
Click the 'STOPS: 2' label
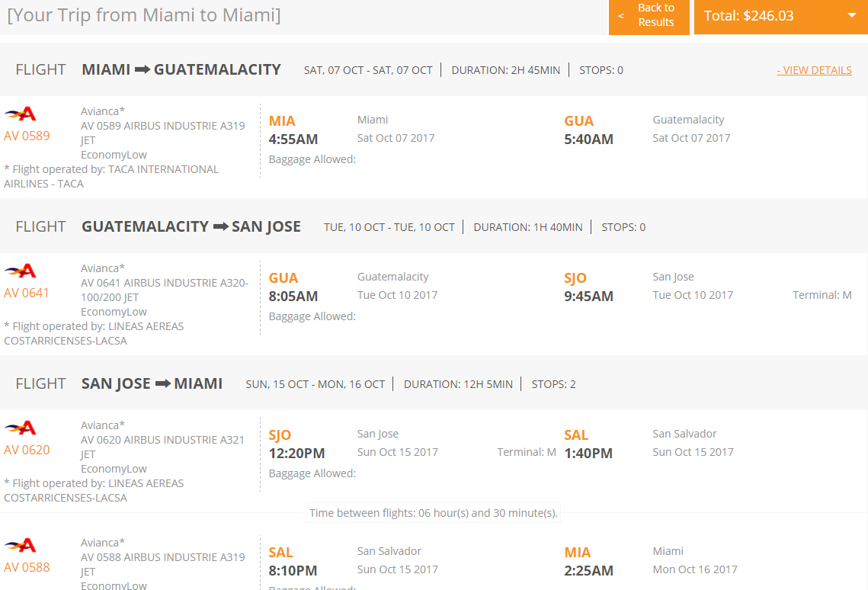(x=553, y=385)
